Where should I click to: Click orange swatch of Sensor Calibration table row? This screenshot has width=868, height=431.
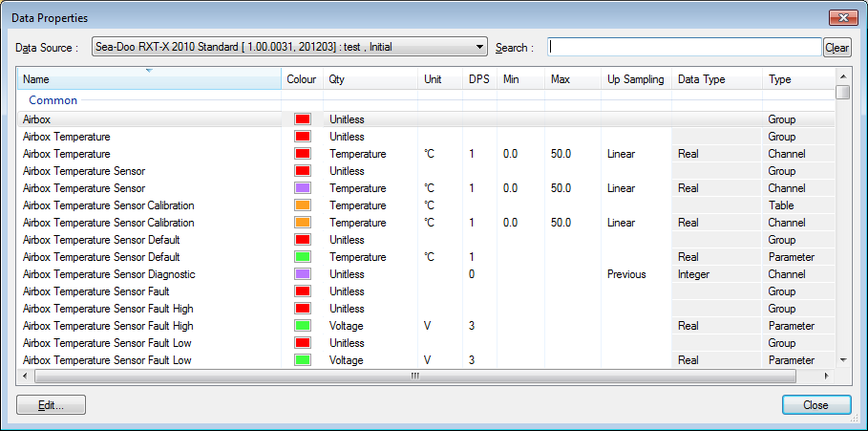(x=303, y=205)
